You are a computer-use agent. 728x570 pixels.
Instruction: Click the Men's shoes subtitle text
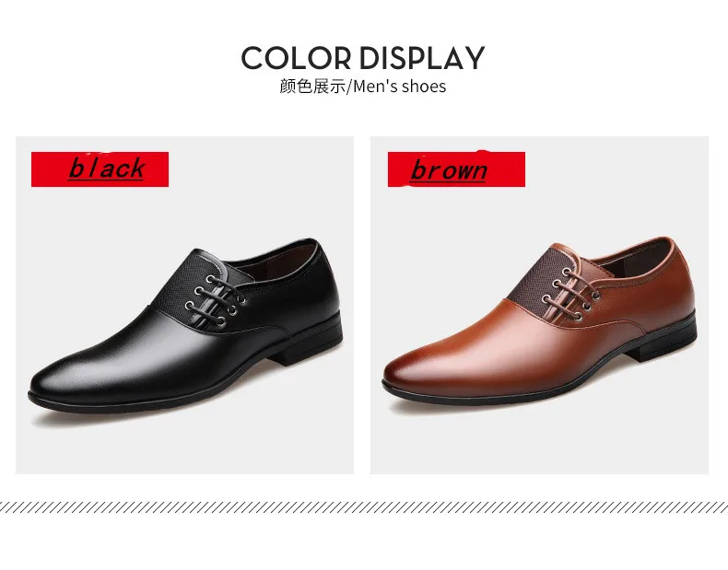point(400,87)
